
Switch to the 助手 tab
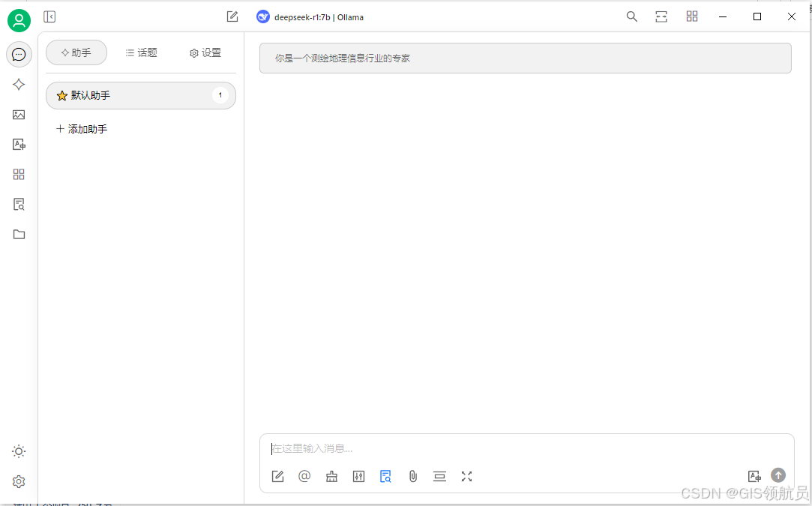(x=76, y=52)
